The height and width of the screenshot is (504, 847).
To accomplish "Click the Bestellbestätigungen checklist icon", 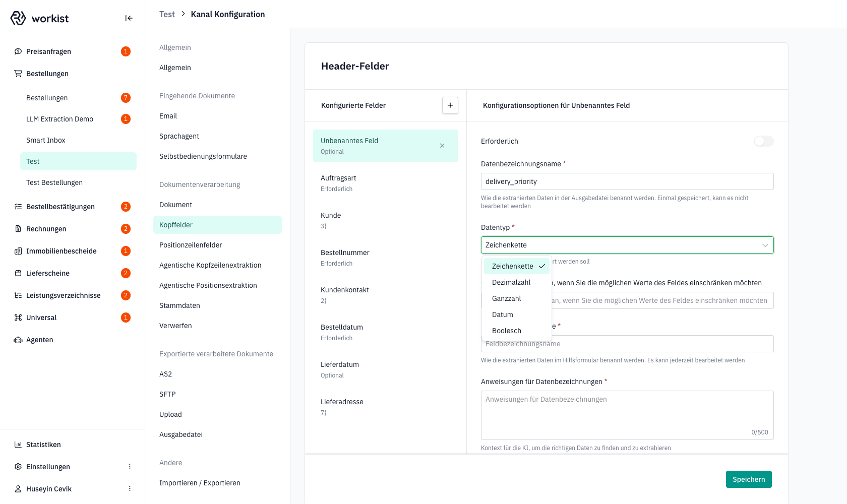I will (x=18, y=207).
